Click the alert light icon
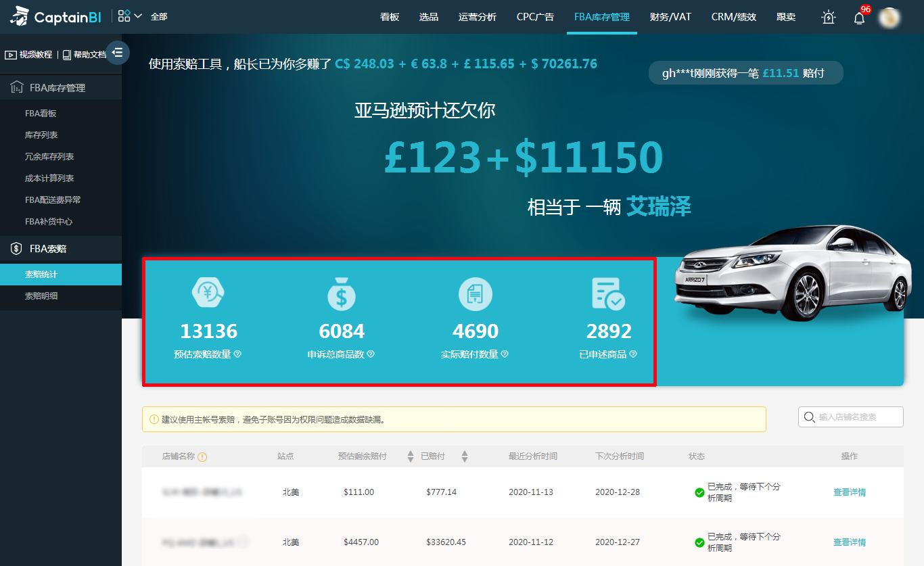This screenshot has height=566, width=924. pyautogui.click(x=829, y=18)
